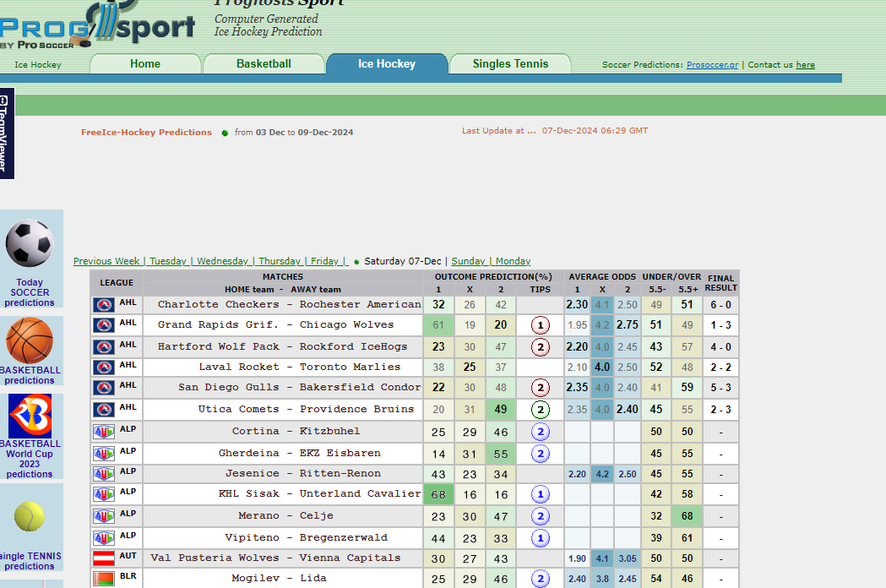Open Single TENNIS predictions link

point(30,561)
